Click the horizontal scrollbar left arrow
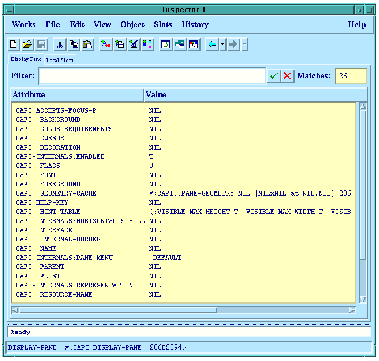This screenshot has width=379, height=361. pos(15,310)
